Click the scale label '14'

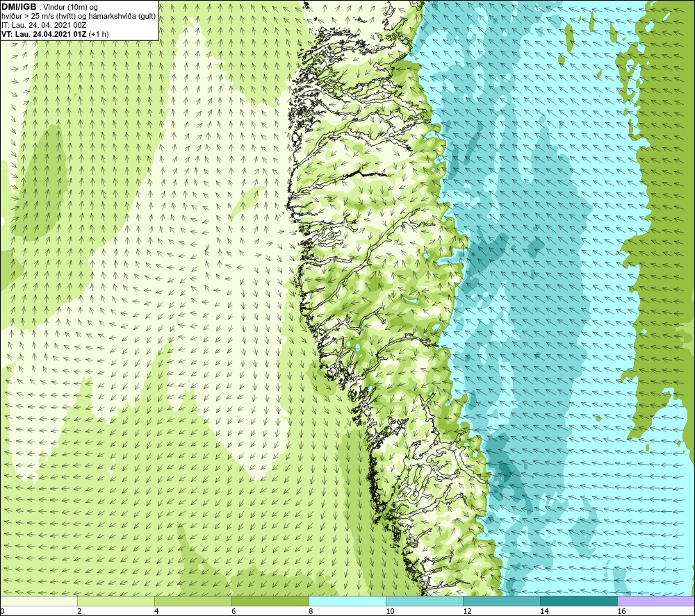pos(544,611)
